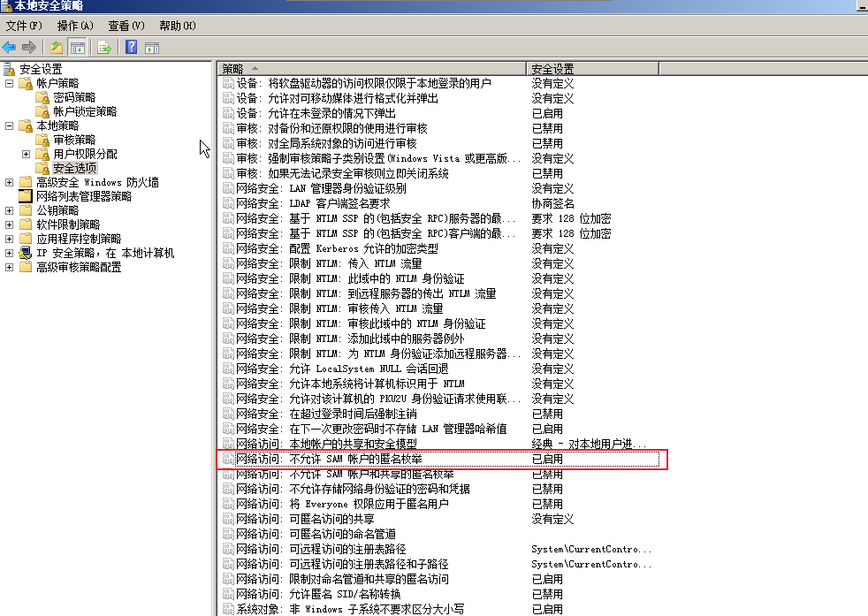Sort by the 策略 column header

(x=371, y=69)
